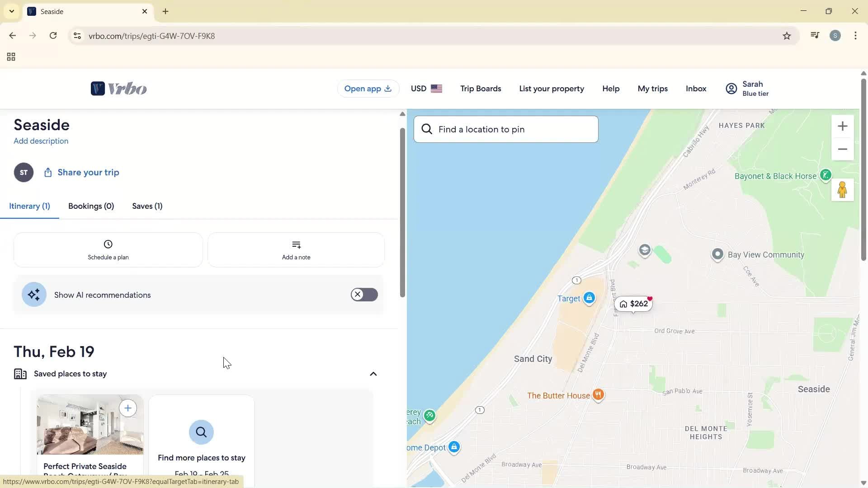
Task: Zoom in on the map
Action: [x=843, y=126]
